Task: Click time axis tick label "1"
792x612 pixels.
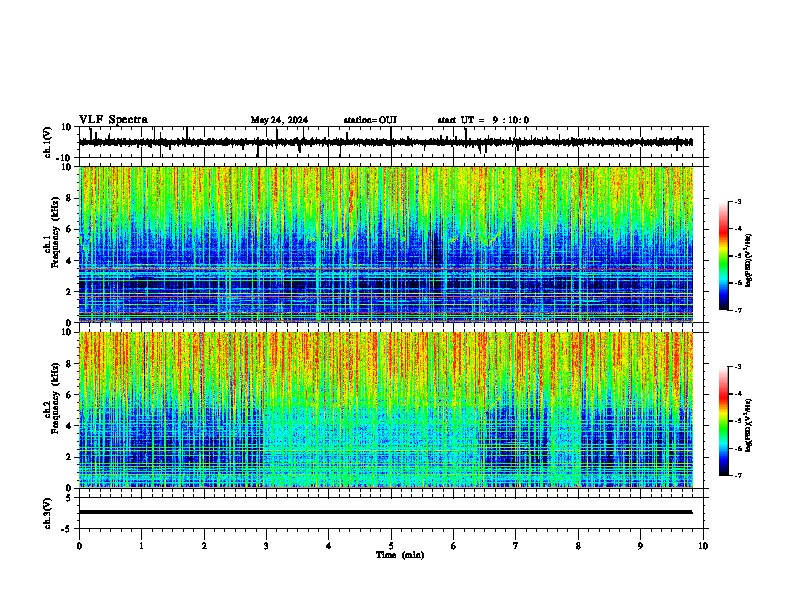Action: tap(142, 546)
